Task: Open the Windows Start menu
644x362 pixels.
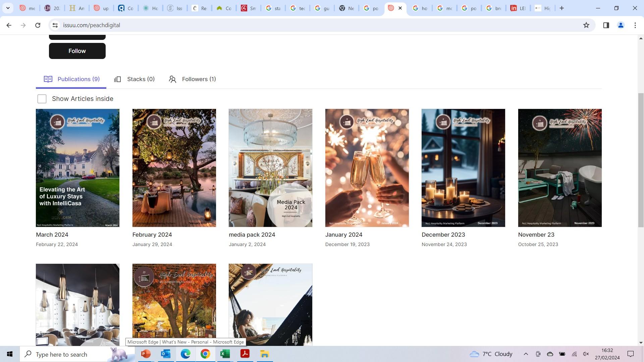Action: pos(10,354)
